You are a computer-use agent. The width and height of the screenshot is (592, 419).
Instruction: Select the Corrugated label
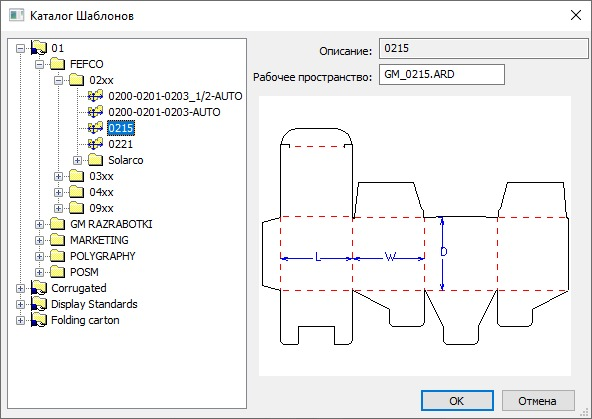tap(79, 288)
